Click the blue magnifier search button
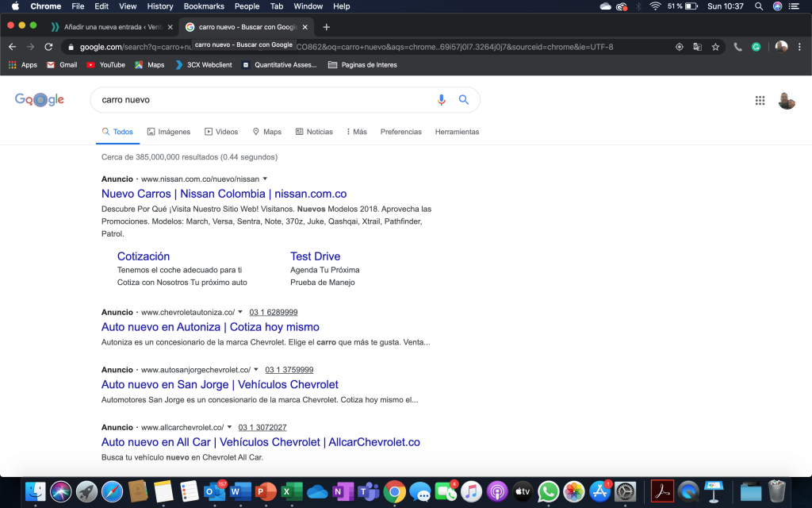Viewport: 812px width, 508px height. 464,99
